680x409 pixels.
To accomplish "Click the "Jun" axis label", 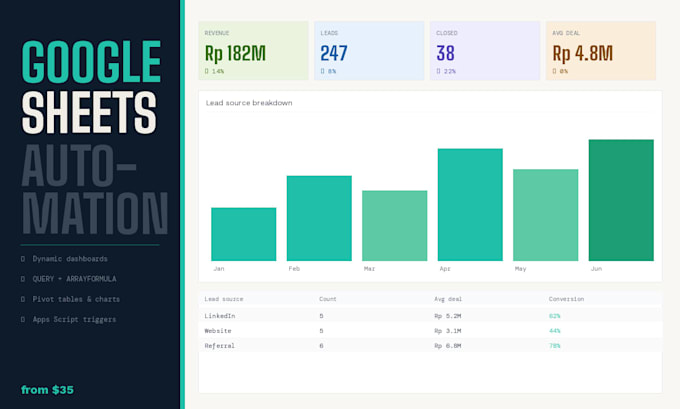I will [596, 269].
